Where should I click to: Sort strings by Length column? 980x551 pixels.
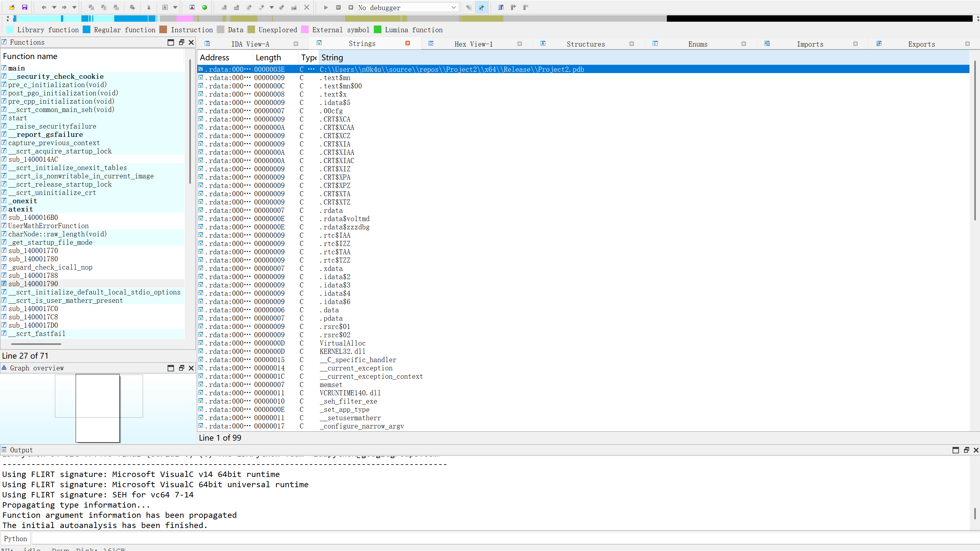[275, 57]
